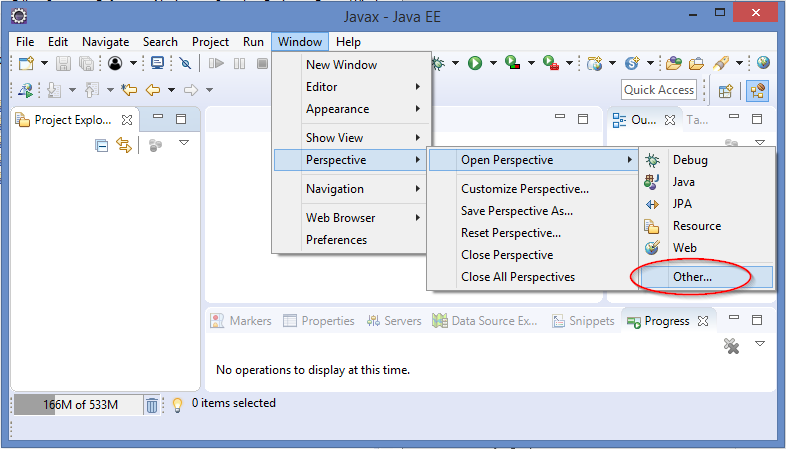Toggle Link with Editor in Project Explorer
Image resolution: width=786 pixels, height=449 pixels.
[124, 145]
